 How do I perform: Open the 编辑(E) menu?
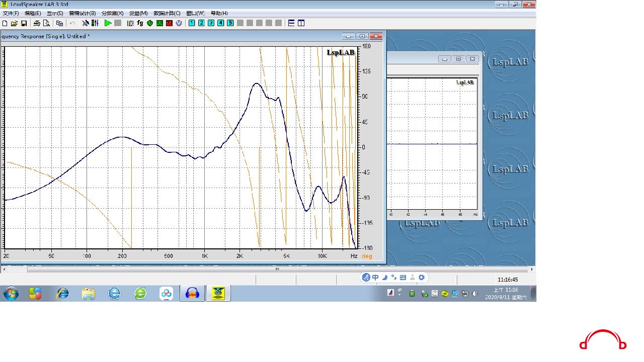coord(33,13)
